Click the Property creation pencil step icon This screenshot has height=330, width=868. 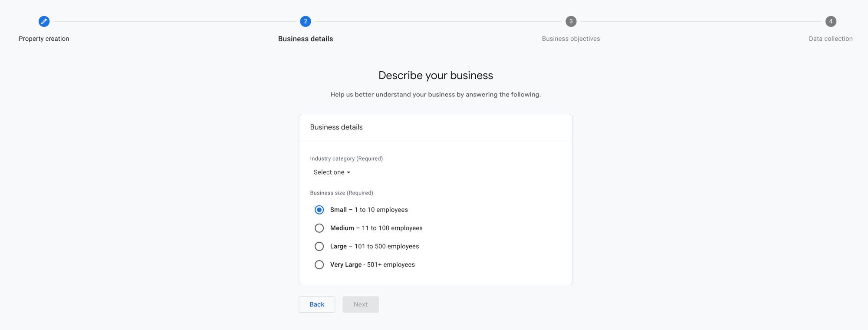tap(44, 21)
